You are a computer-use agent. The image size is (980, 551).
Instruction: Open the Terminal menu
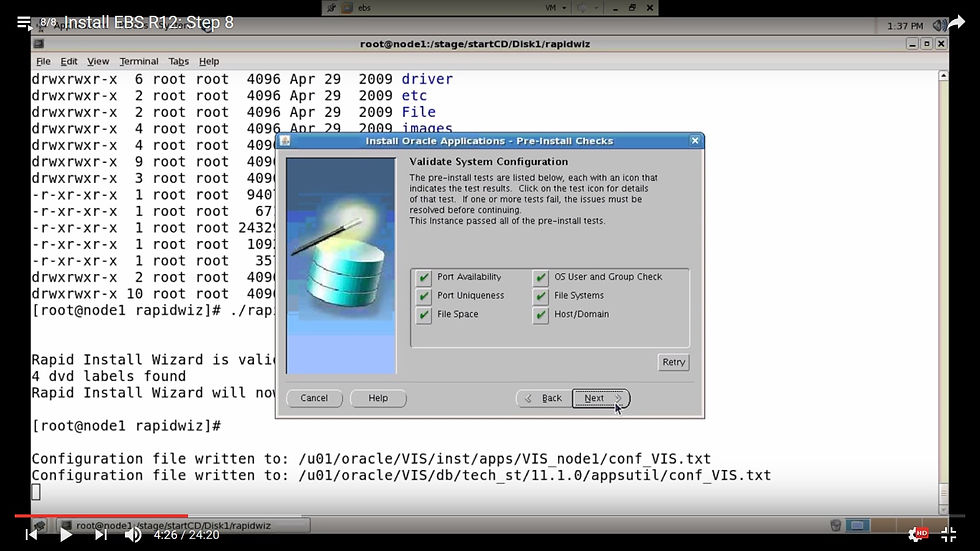click(x=139, y=61)
